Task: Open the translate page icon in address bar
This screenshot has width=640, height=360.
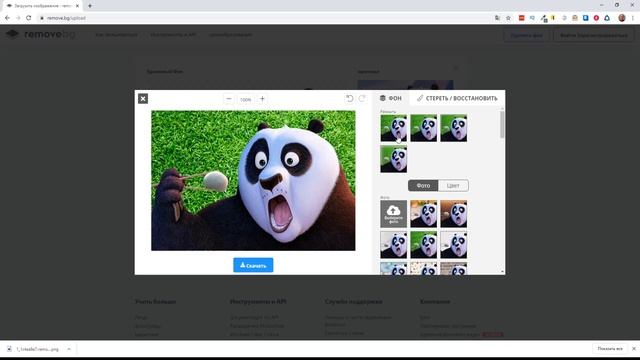Action: coord(497,18)
